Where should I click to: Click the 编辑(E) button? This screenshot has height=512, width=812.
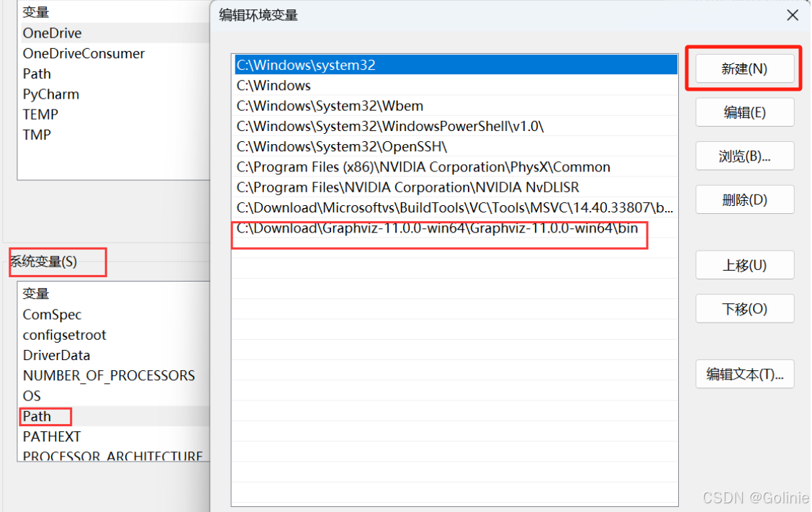coord(744,112)
